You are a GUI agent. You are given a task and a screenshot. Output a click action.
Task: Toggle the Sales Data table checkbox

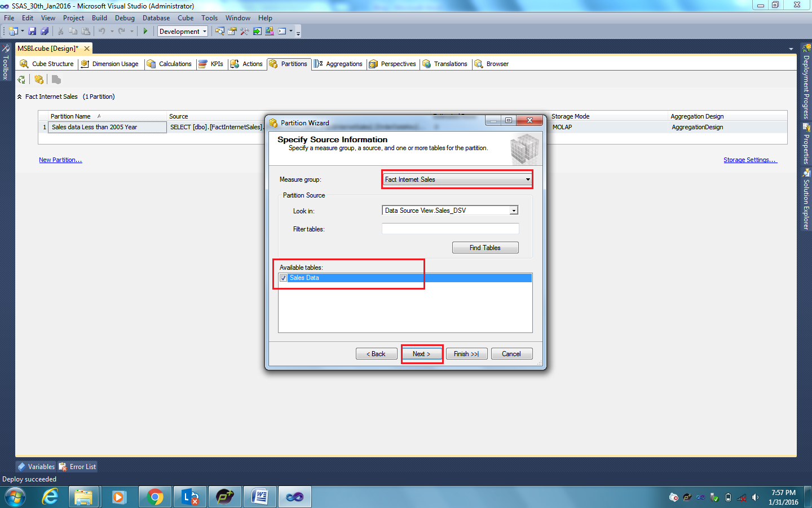click(x=283, y=278)
